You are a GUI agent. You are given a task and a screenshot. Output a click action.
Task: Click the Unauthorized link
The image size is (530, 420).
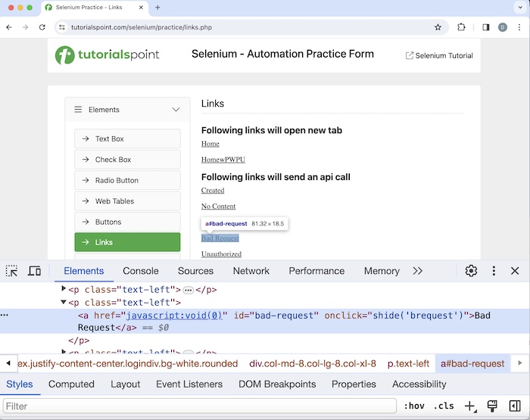(x=221, y=254)
